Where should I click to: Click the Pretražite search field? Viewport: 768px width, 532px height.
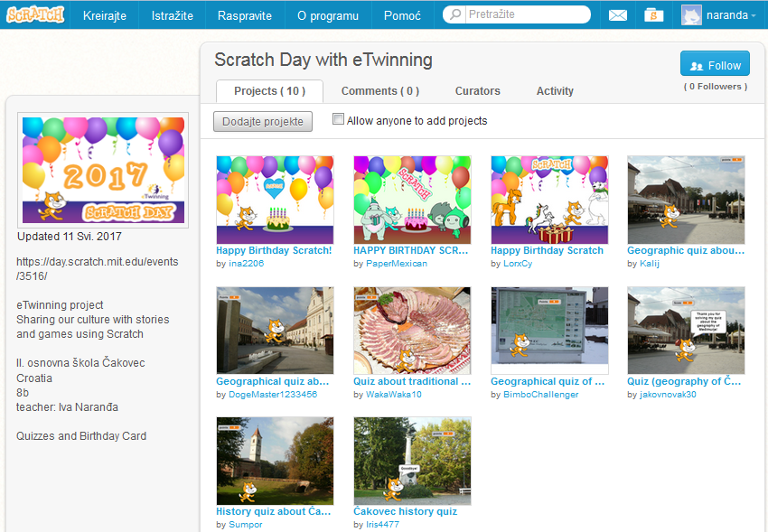click(517, 14)
